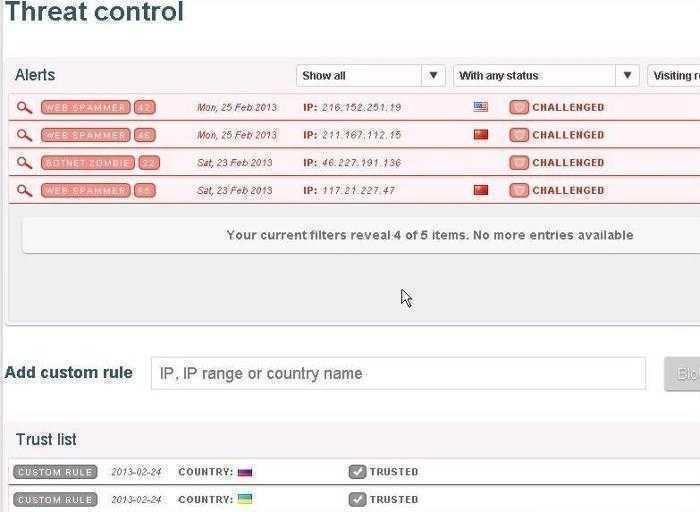
Task: Click Web Spammer badge on 216.152.251.19 row
Action: 85,108
